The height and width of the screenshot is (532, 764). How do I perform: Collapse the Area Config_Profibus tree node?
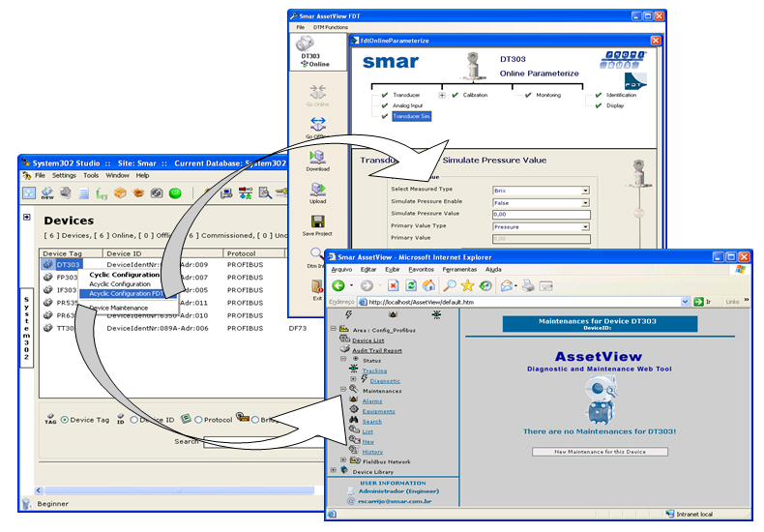click(334, 329)
